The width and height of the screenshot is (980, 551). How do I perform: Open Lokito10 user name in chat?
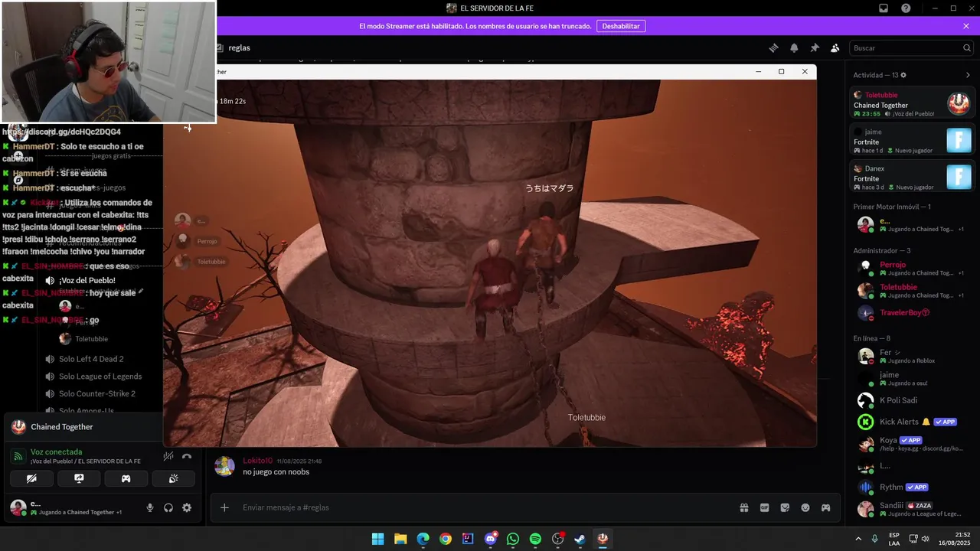(257, 461)
